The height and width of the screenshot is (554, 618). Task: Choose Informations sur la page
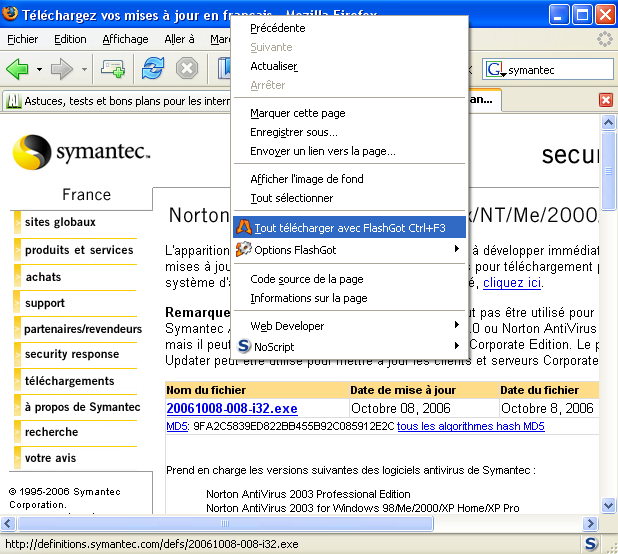[x=349, y=298]
